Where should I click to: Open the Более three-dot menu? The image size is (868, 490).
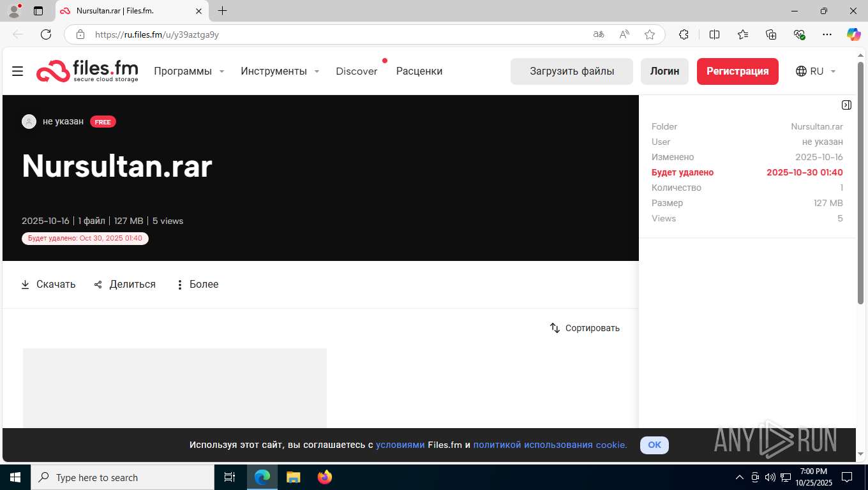tap(197, 285)
